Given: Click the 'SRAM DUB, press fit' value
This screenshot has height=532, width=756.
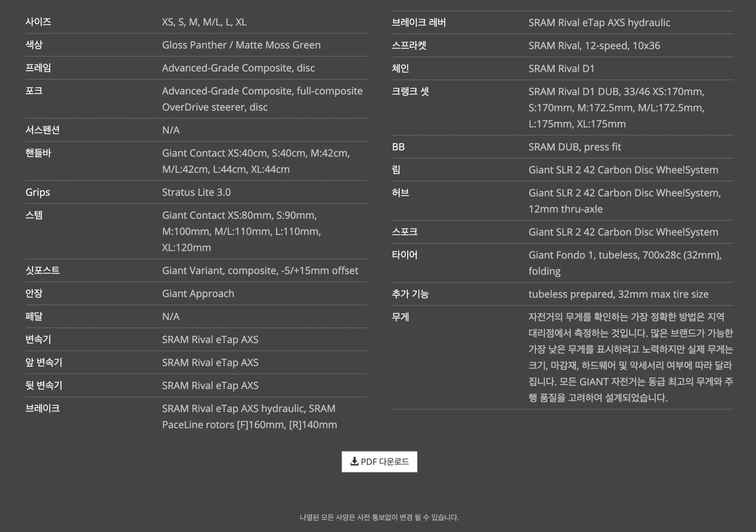Looking at the screenshot, I should (x=575, y=147).
